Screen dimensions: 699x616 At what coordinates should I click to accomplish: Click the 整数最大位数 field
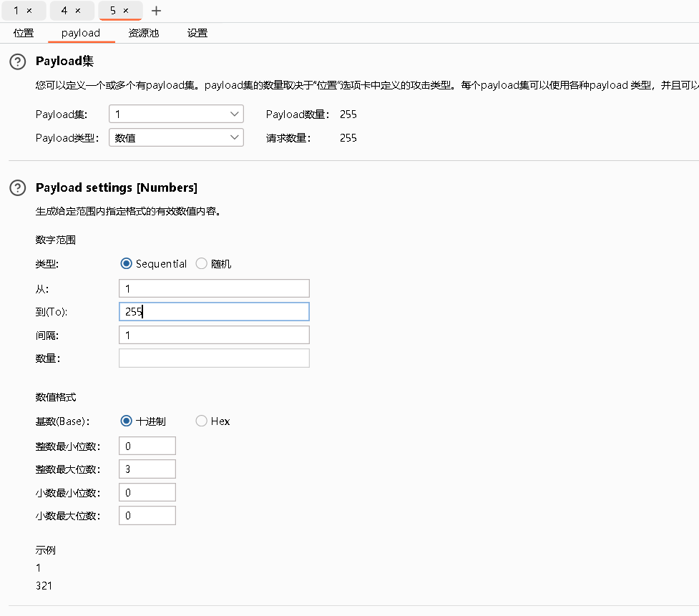pyautogui.click(x=147, y=469)
